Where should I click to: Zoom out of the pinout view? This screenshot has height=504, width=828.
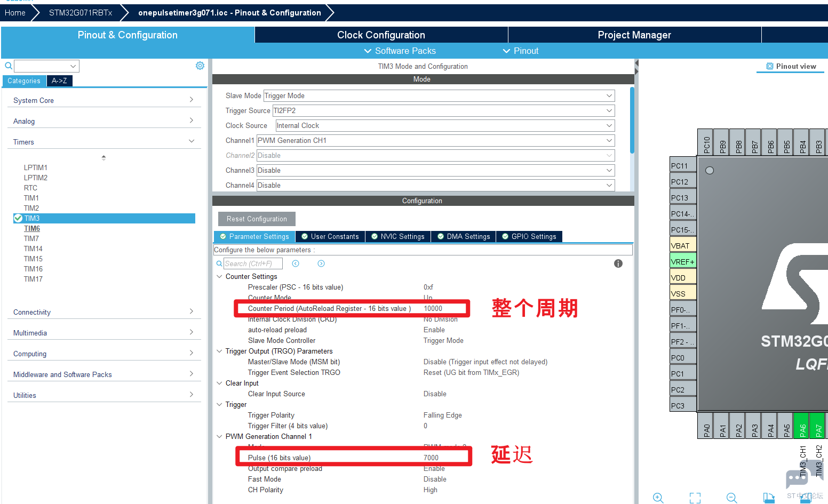coord(732,498)
